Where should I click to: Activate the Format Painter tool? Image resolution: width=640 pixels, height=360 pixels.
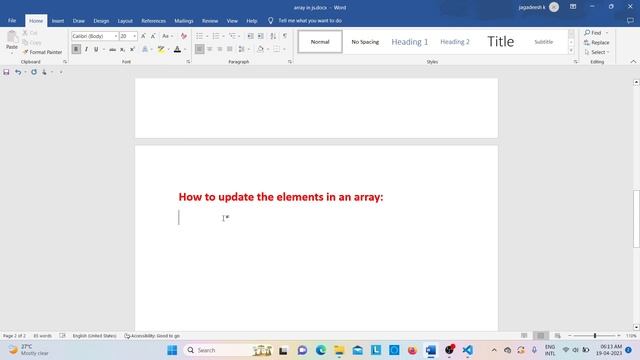[x=42, y=52]
